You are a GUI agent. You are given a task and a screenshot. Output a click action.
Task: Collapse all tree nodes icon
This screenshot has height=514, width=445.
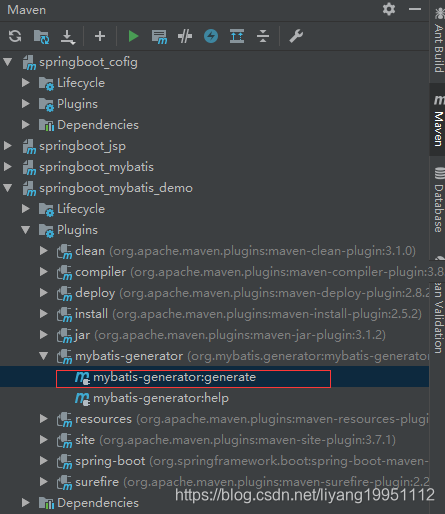coord(263,36)
